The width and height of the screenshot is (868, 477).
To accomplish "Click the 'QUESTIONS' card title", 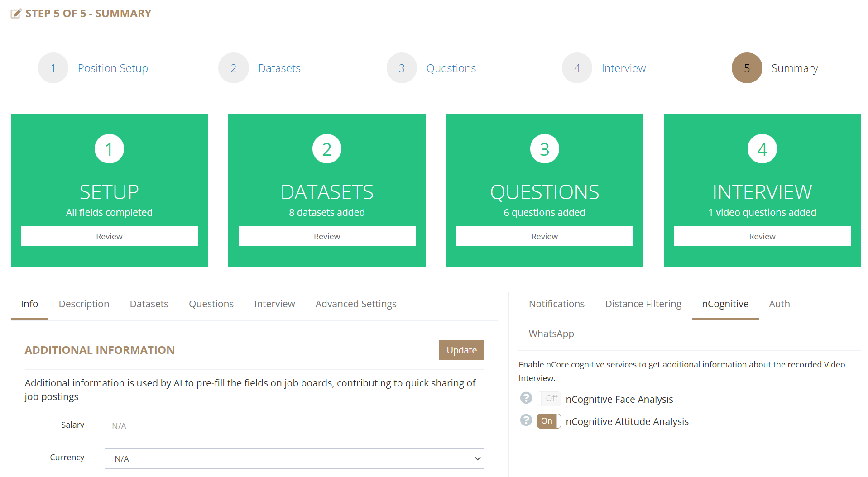I will (545, 192).
